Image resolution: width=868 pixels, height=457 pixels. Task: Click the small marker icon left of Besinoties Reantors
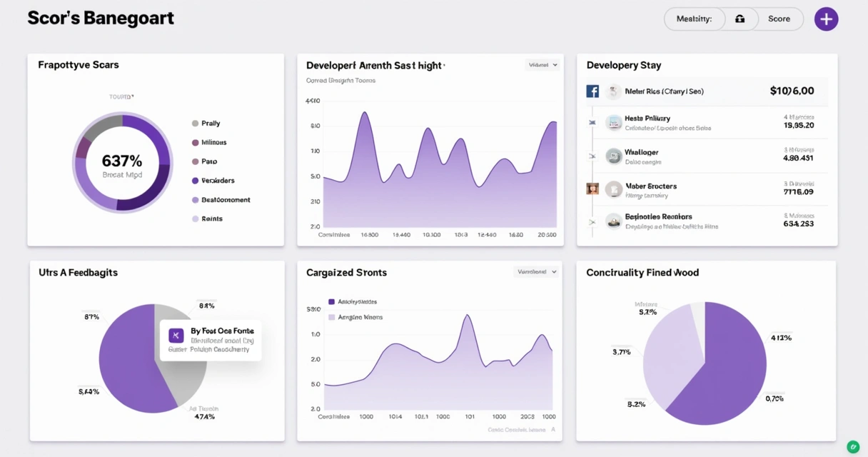coord(592,222)
